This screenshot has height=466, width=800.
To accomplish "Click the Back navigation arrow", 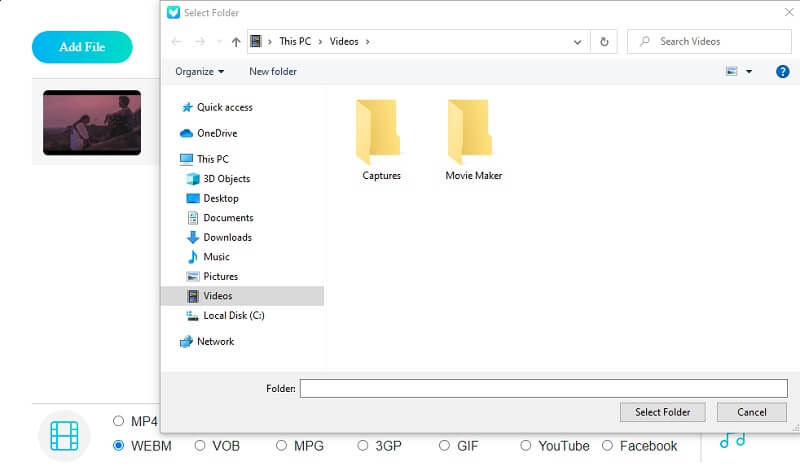I will click(177, 41).
